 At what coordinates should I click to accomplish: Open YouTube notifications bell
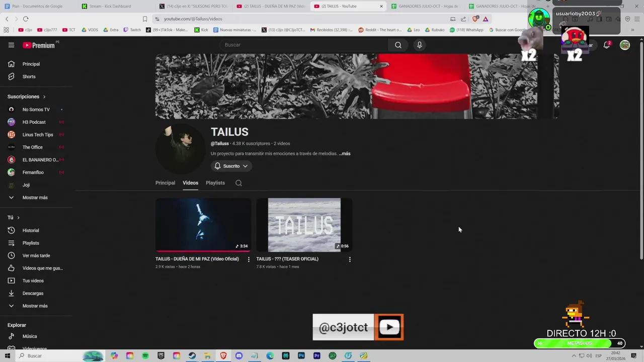coord(607,45)
